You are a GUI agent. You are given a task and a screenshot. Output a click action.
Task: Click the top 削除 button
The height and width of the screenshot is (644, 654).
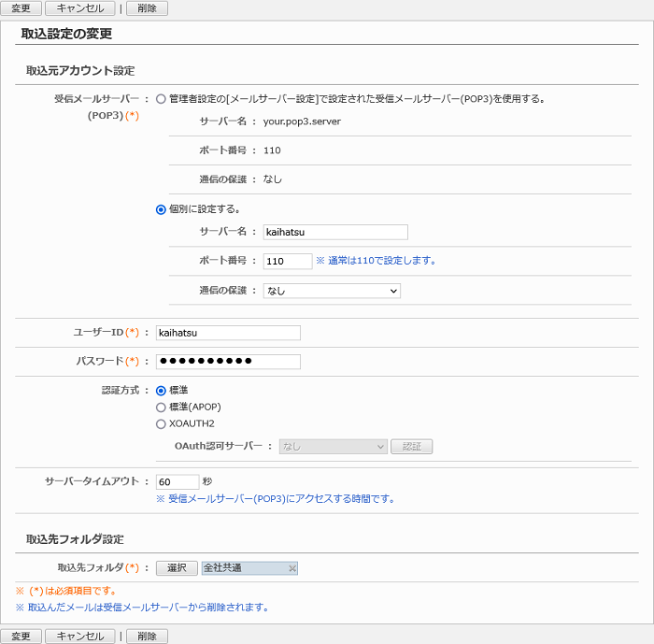pyautogui.click(x=147, y=8)
